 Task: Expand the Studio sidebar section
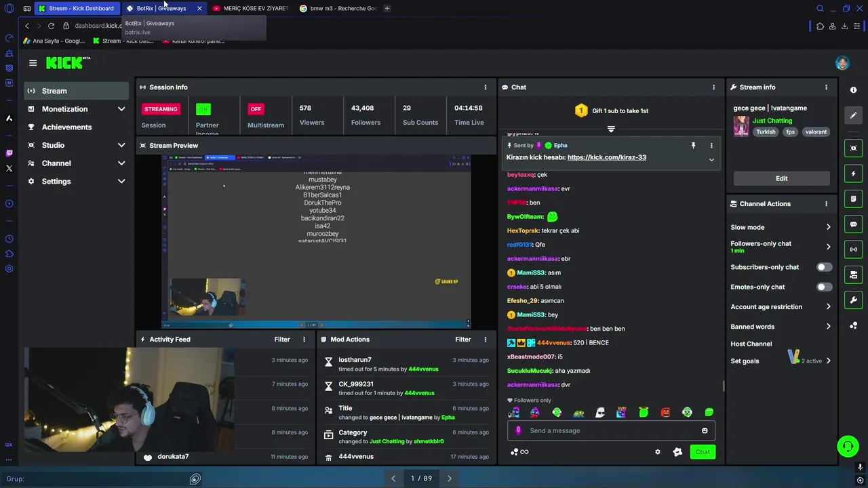(x=121, y=145)
